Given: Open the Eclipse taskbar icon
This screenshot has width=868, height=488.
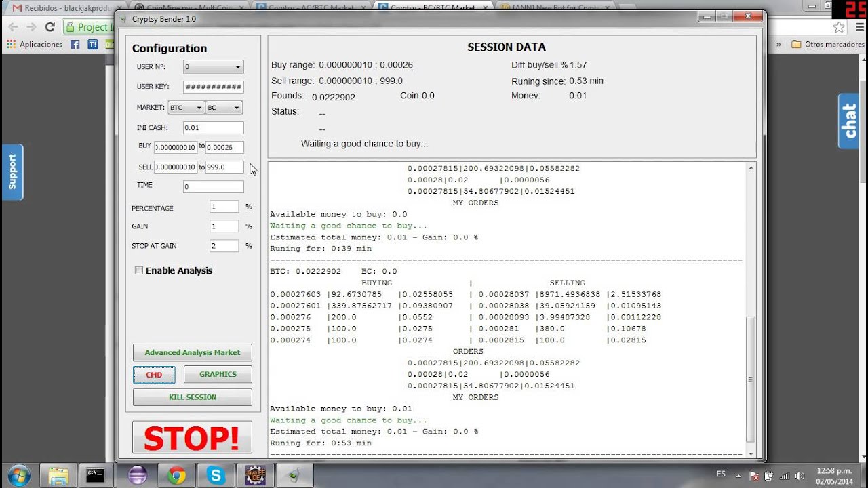Looking at the screenshot, I should [x=138, y=475].
